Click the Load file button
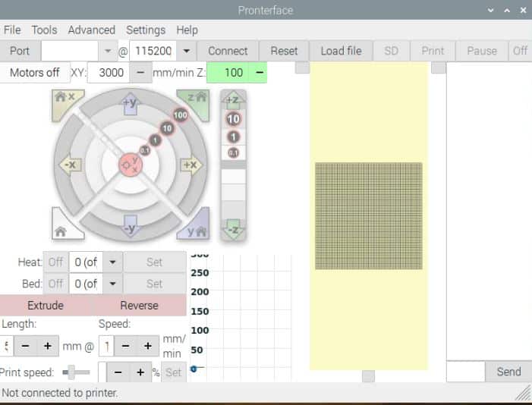 (x=341, y=51)
